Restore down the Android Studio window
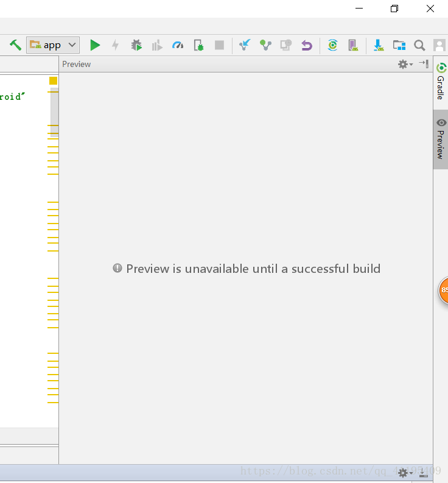Image resolution: width=448 pixels, height=483 pixels. click(x=394, y=9)
